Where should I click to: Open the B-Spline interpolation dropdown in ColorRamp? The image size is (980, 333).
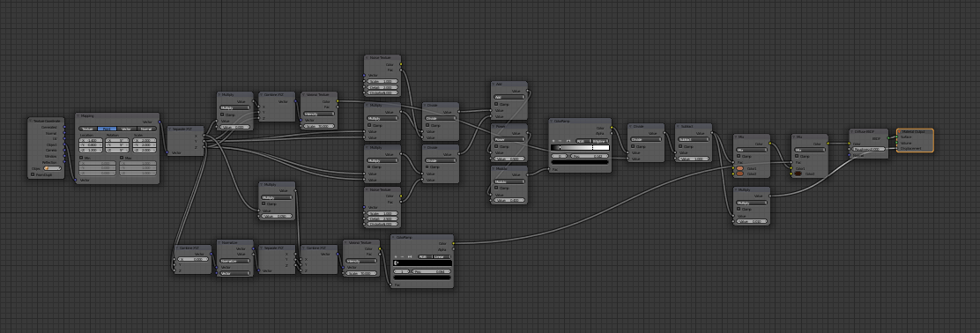click(x=600, y=141)
